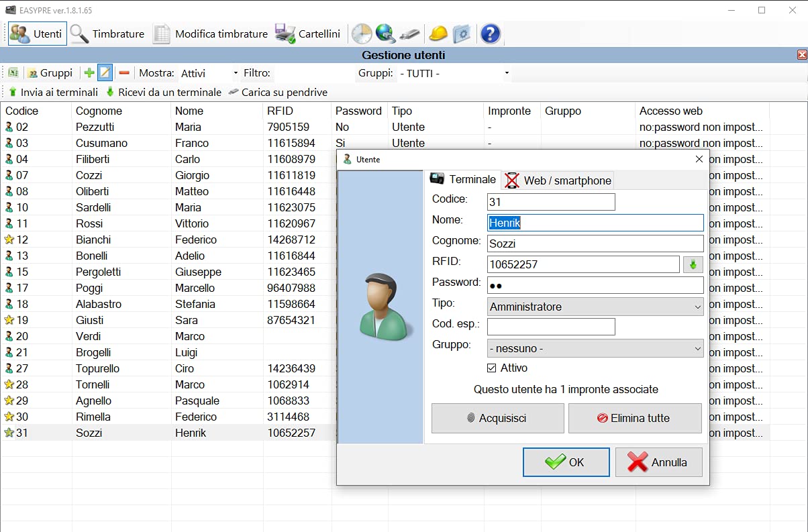Click the star icon of row 19 Giusti

pos(9,320)
